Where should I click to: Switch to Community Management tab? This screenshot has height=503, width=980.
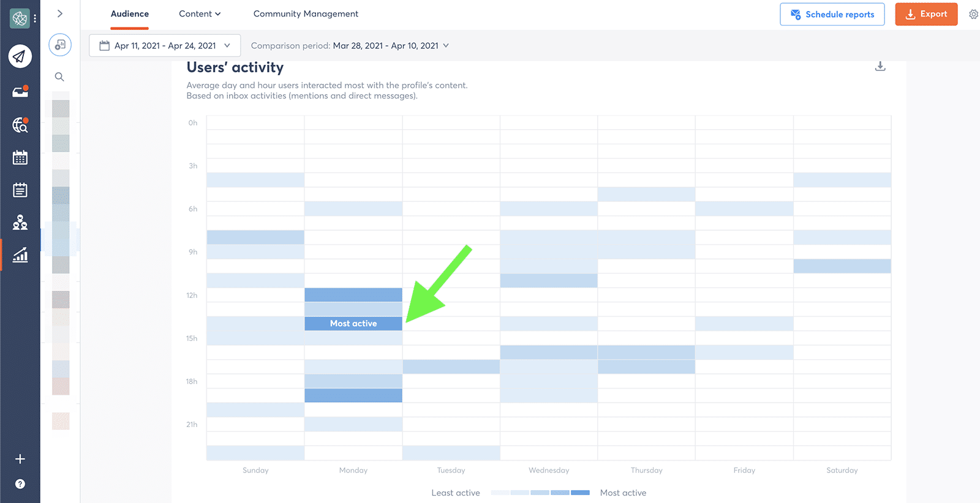click(x=306, y=13)
